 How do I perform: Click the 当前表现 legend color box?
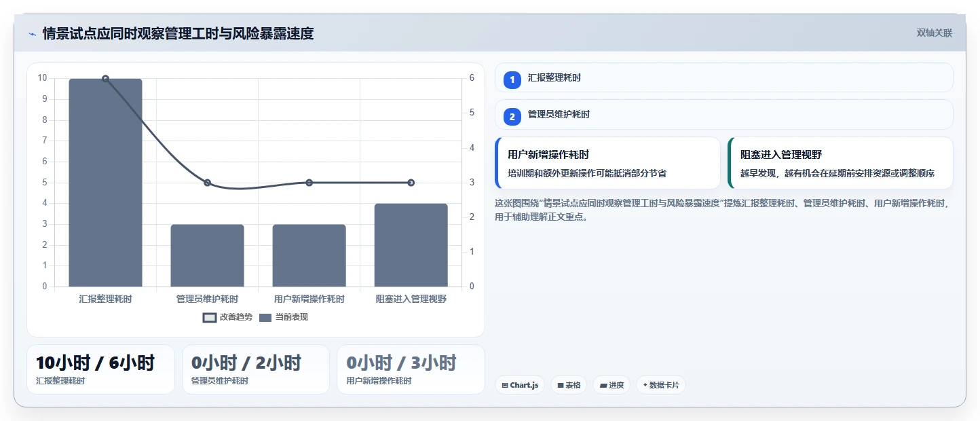click(x=265, y=317)
